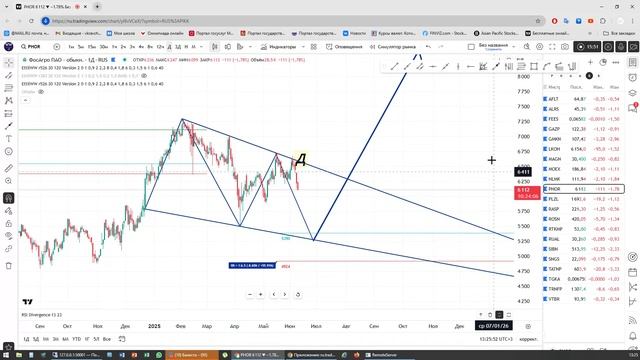
Task: Open chart settings gear in top toolbar
Action: [x=540, y=47]
